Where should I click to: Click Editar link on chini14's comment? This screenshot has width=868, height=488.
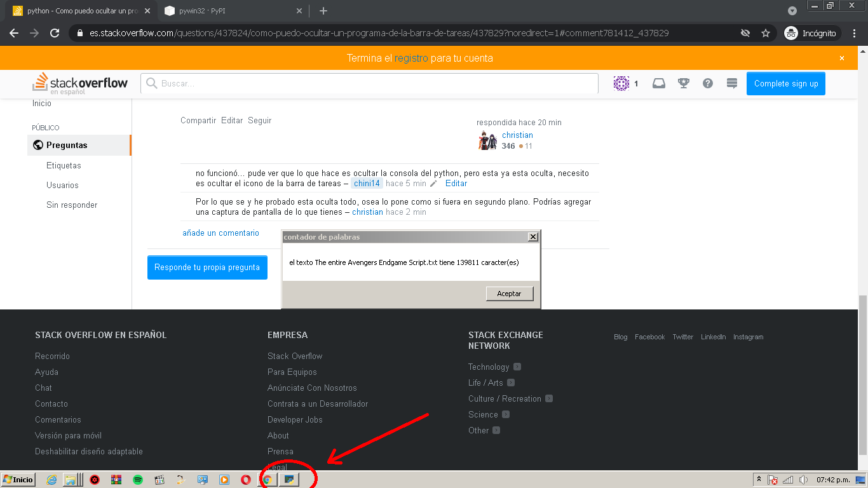click(456, 183)
